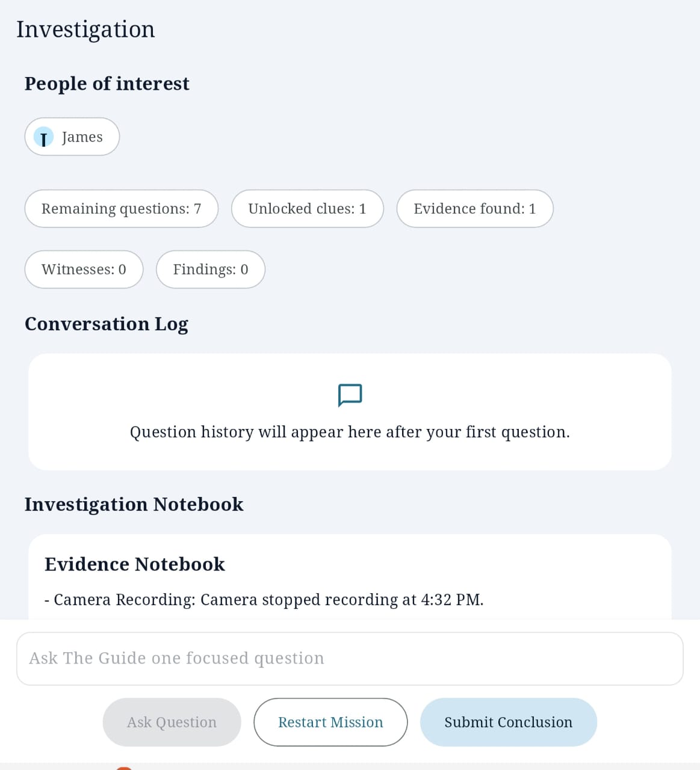Click the Evidence Notebook heading
Screen dimensions: 700x770
[x=135, y=564]
